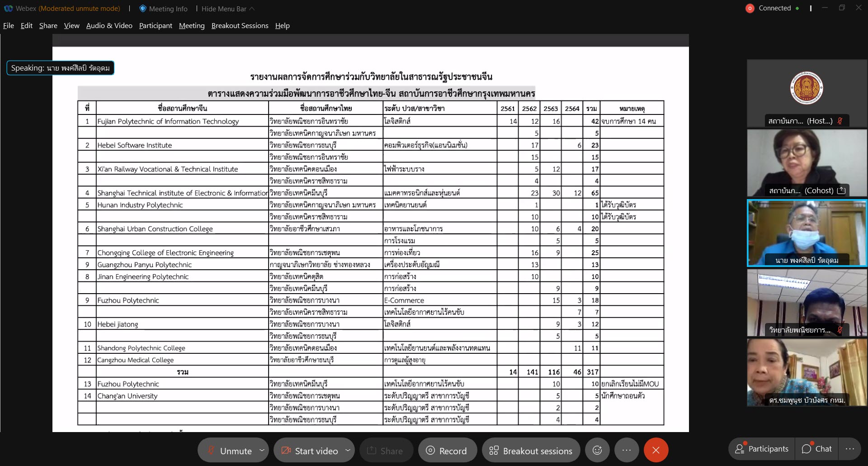Click the Meeting Info button

point(163,9)
